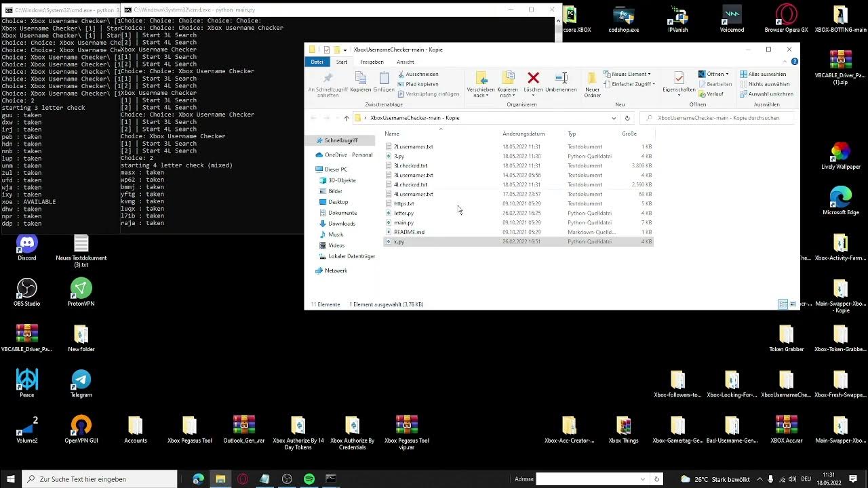Image resolution: width=868 pixels, height=488 pixels.
Task: Select 3L.checked.txt file row
Action: coord(519,165)
